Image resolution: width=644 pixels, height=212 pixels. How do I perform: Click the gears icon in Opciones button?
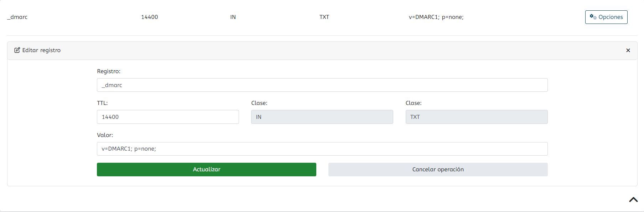click(x=593, y=17)
